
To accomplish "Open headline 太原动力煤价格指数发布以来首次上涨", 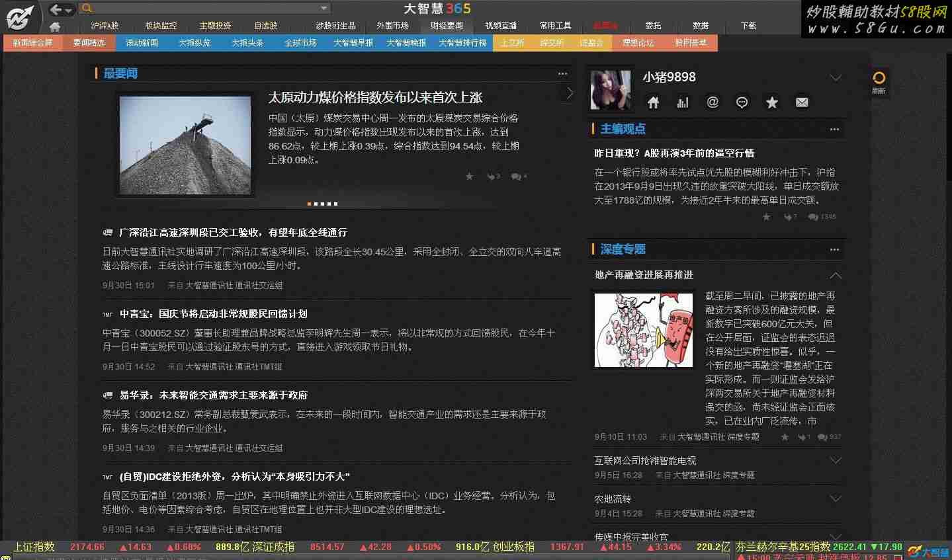I will pos(375,98).
